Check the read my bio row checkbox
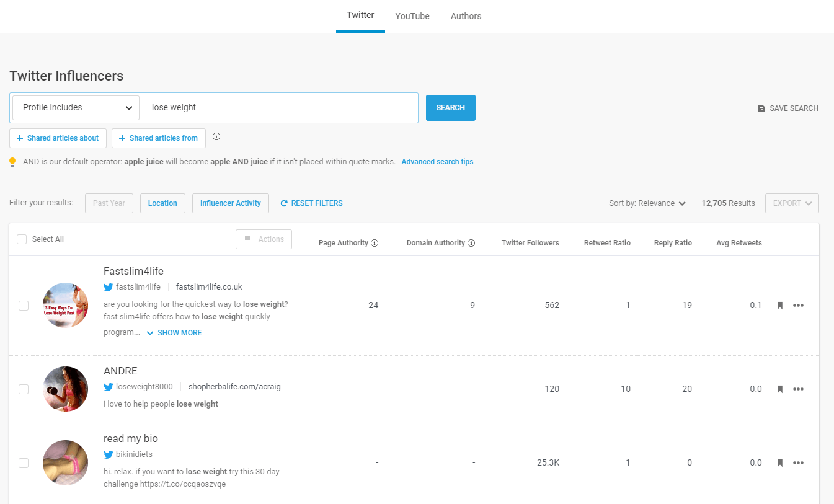The height and width of the screenshot is (504, 834). [x=24, y=463]
